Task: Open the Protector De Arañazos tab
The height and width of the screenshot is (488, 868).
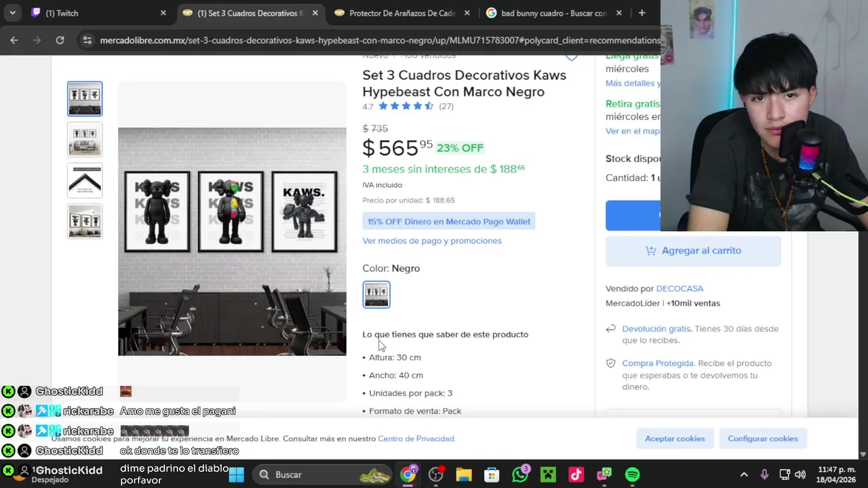Action: point(401,13)
